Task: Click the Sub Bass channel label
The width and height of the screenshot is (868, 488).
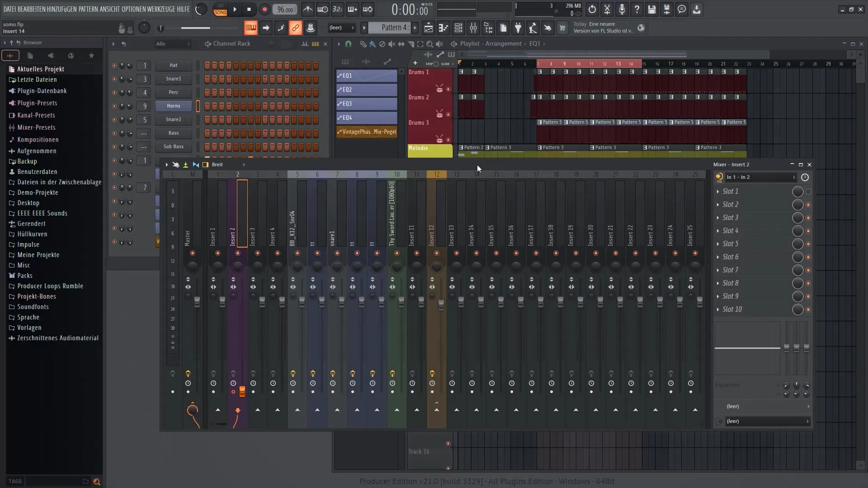Action: point(173,146)
